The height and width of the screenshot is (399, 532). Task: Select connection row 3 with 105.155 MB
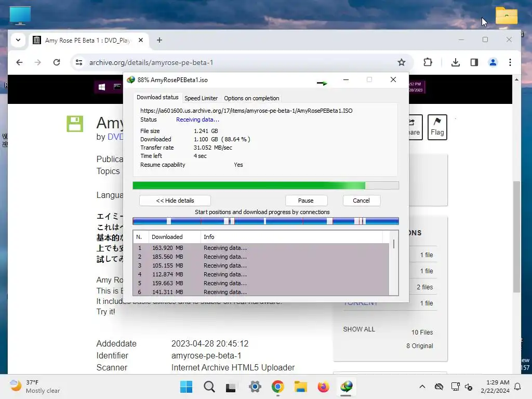click(x=261, y=265)
